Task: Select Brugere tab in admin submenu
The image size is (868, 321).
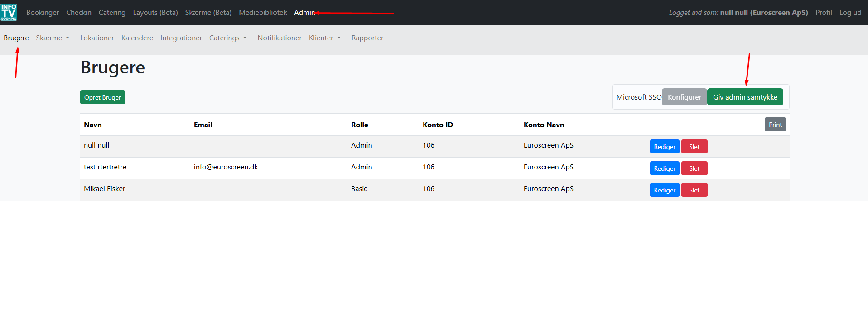Action: pos(16,38)
